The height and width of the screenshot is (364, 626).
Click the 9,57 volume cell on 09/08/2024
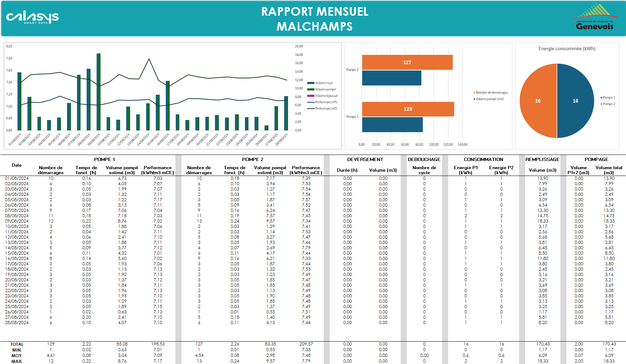pyautogui.click(x=270, y=221)
